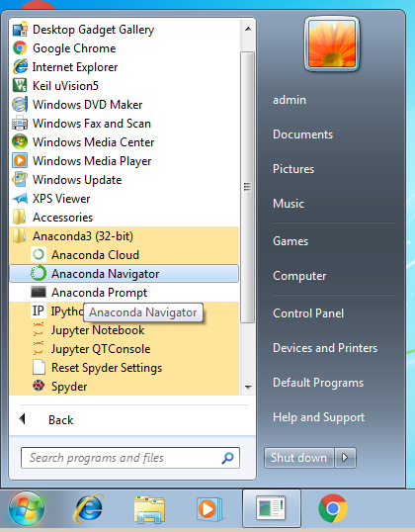Screen dimensions: 415x532
Task: Click the user account flower picture
Action: click(x=332, y=44)
